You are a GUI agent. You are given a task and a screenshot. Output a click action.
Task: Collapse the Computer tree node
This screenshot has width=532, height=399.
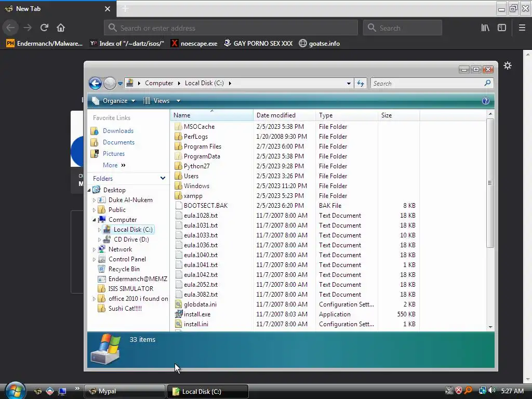tap(95, 220)
